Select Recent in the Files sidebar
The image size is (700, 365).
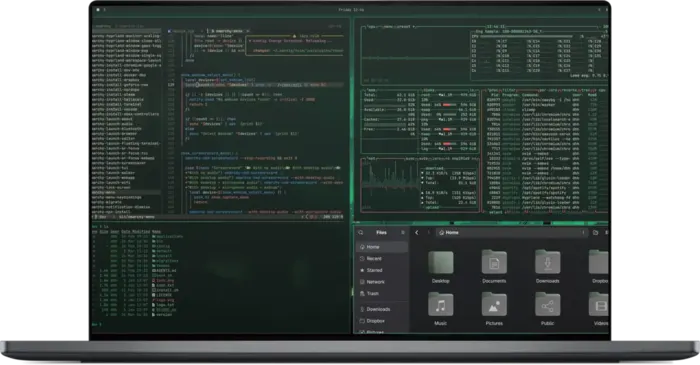382,258
